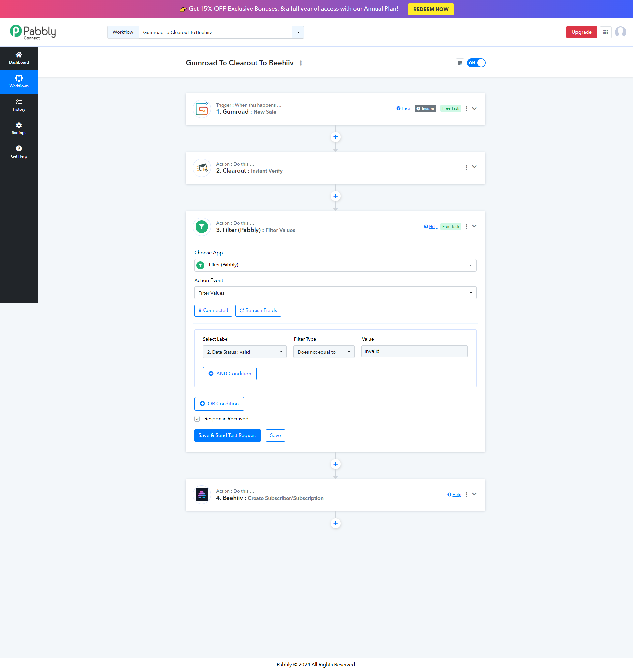
Task: Open workflow title three-dot options menu
Action: (x=301, y=63)
